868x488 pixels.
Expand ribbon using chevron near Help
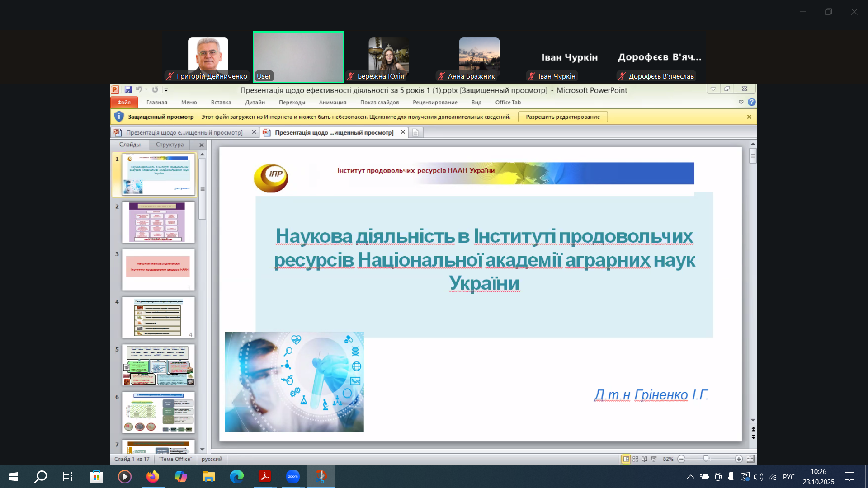click(741, 102)
